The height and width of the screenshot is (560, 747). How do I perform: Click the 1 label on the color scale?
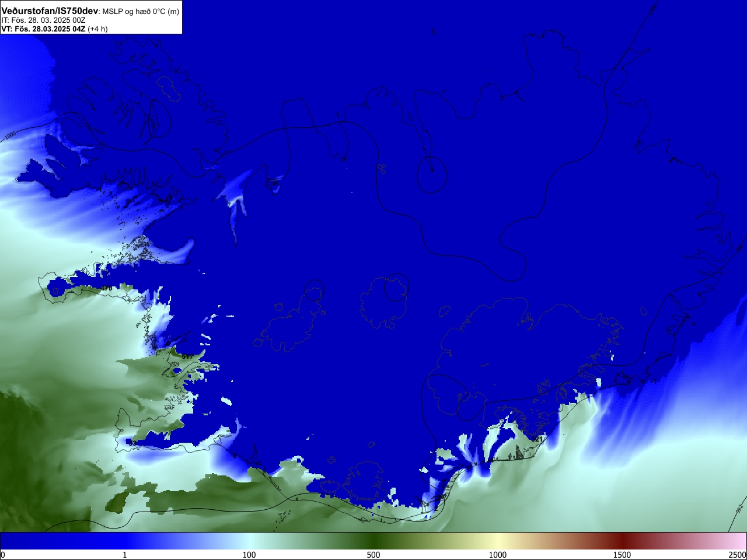[x=124, y=555]
